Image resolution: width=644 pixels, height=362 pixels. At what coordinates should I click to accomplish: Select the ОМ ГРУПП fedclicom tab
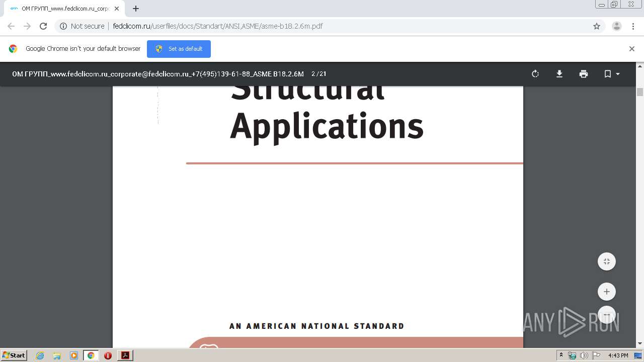click(64, 9)
